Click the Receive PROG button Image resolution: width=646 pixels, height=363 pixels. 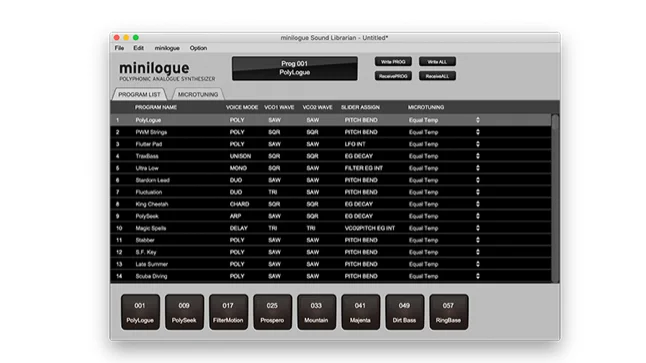393,76
